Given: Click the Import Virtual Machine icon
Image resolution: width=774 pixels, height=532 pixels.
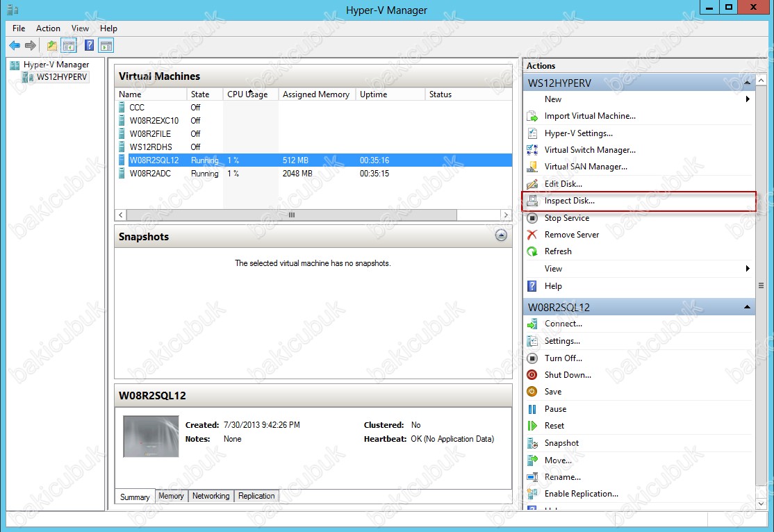Looking at the screenshot, I should tap(532, 117).
